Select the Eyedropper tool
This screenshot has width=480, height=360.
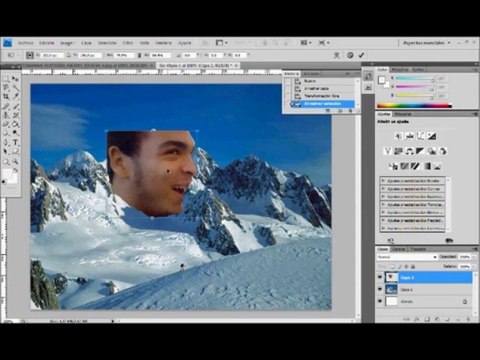pos(15,97)
